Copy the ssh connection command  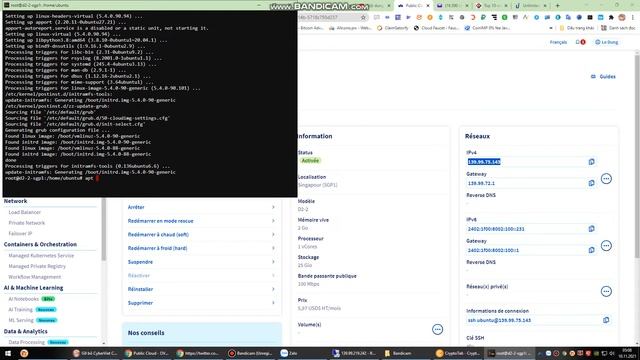click(x=606, y=320)
